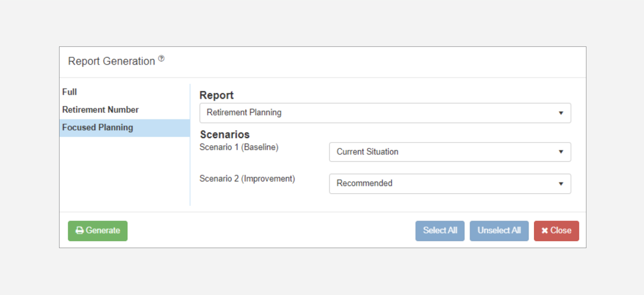Open the Report dropdown arrow

[561, 113]
